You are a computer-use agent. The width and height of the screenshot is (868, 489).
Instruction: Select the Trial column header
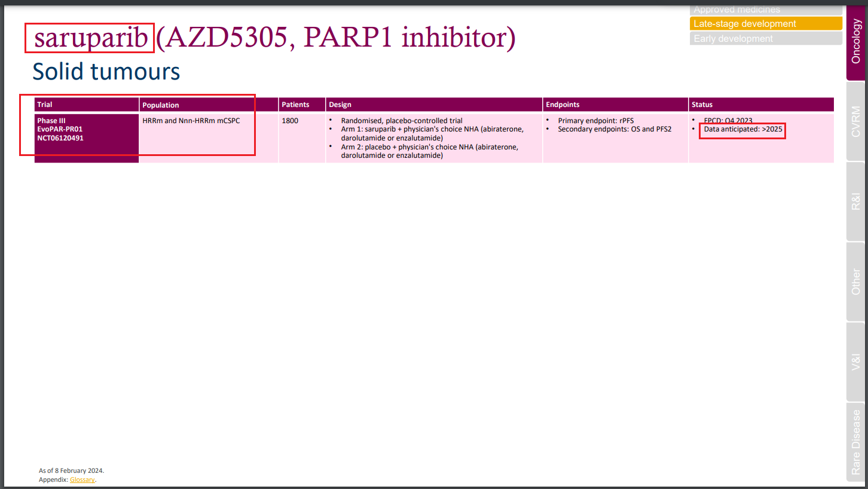coord(44,104)
